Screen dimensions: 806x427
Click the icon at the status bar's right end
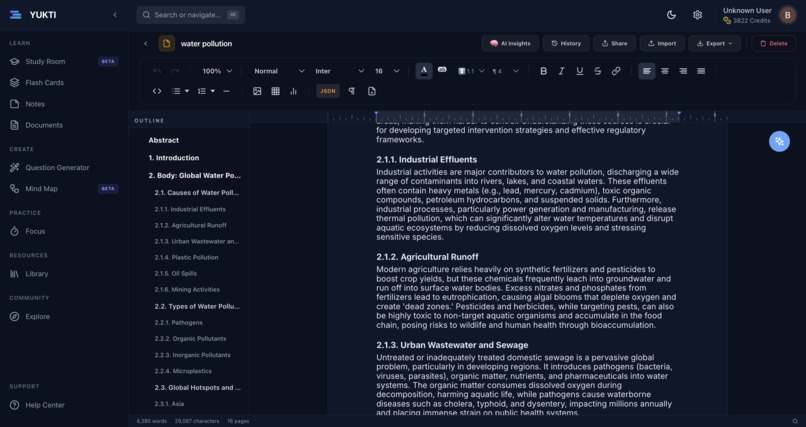tap(796, 421)
